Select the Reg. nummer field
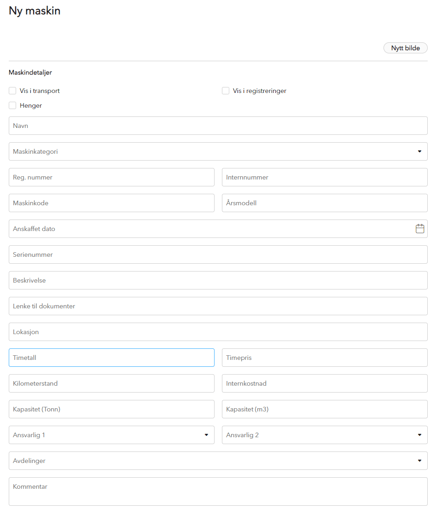 click(x=111, y=177)
